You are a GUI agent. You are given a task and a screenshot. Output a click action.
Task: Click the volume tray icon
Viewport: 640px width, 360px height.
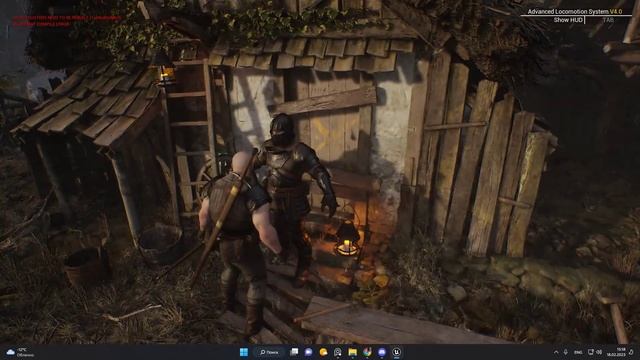tap(599, 352)
